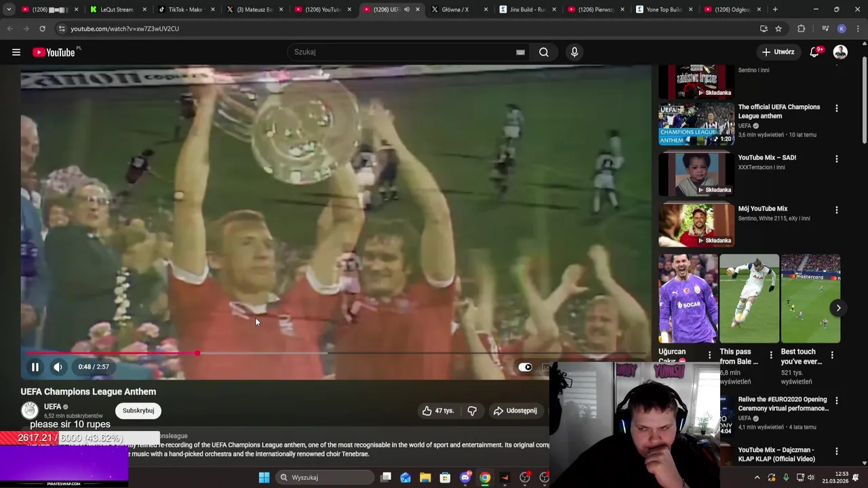The height and width of the screenshot is (488, 868).
Task: Open the video title UEFA Champions League Anthem
Action: click(x=88, y=392)
